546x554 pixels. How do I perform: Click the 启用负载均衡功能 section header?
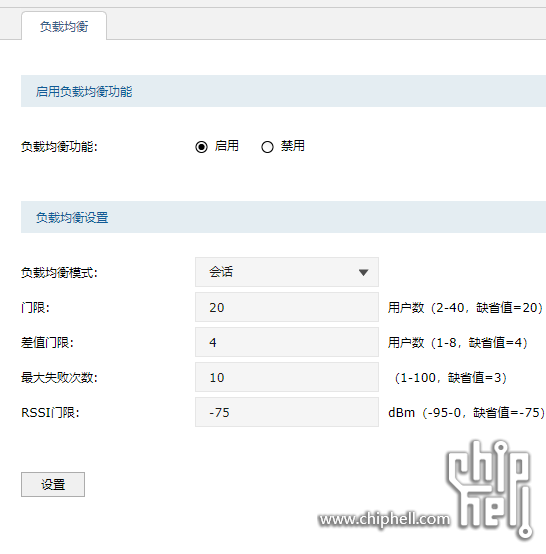tap(283, 91)
